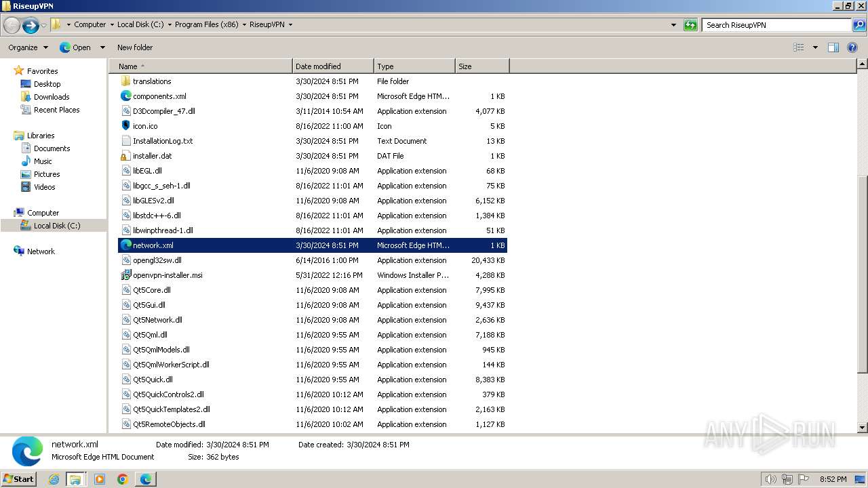Viewport: 868px width, 488px height.
Task: Open the Action Center flag icon
Action: coord(804,479)
